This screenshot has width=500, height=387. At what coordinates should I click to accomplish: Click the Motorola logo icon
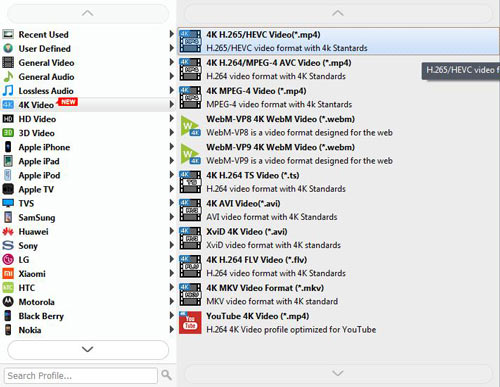[8, 302]
